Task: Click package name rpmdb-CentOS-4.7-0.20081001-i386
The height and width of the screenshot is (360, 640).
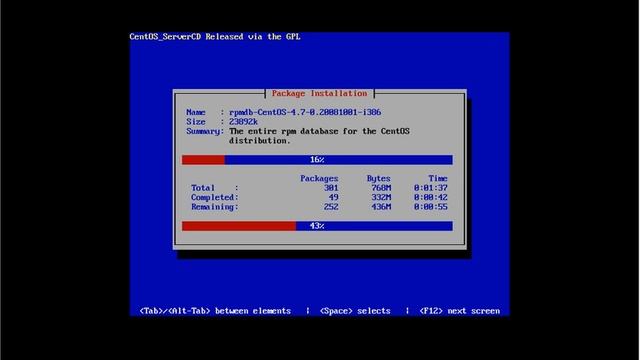Action: 305,112
